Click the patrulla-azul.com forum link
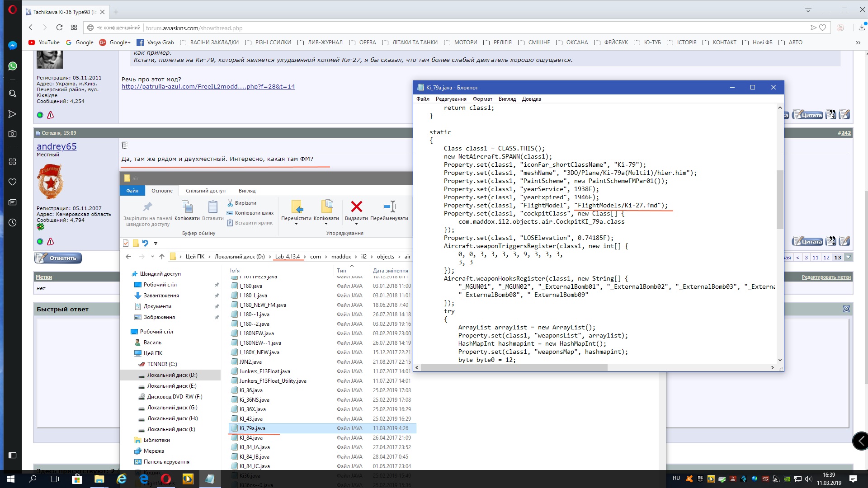Image resolution: width=868 pixels, height=488 pixels. tap(208, 86)
